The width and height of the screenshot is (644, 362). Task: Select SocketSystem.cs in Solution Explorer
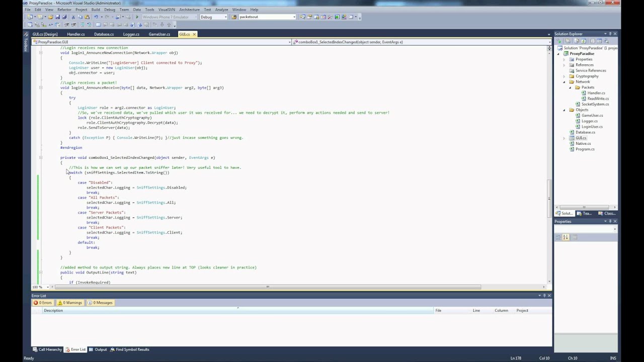pos(595,104)
